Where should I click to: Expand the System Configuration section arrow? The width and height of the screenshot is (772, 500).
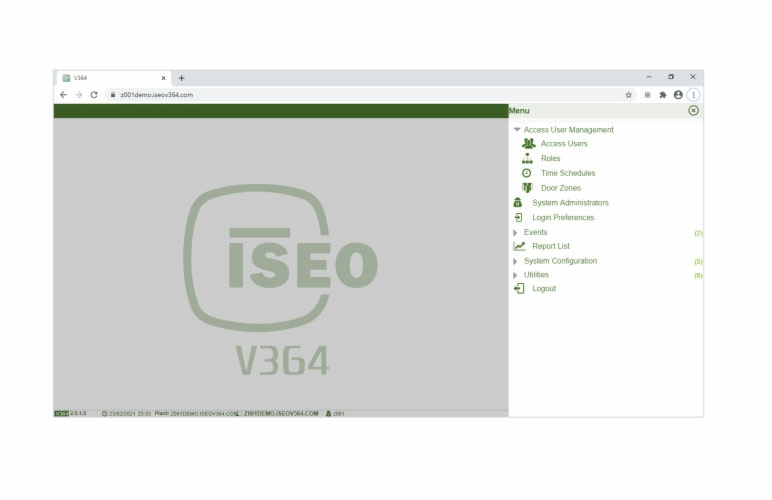515,261
